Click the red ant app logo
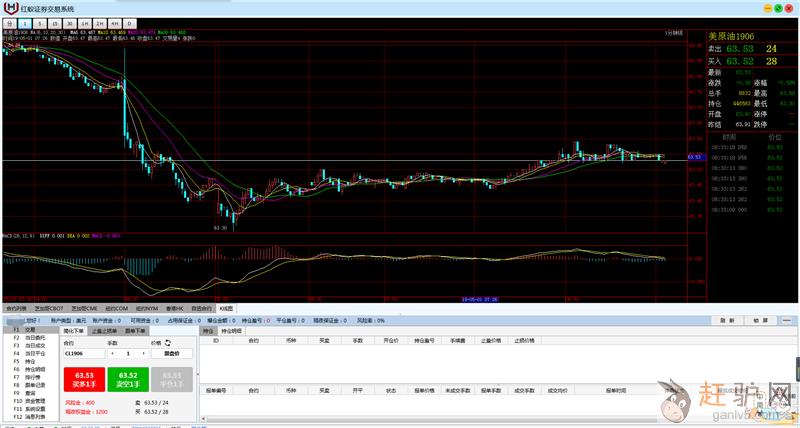This screenshot has height=428, width=800. [x=12, y=8]
